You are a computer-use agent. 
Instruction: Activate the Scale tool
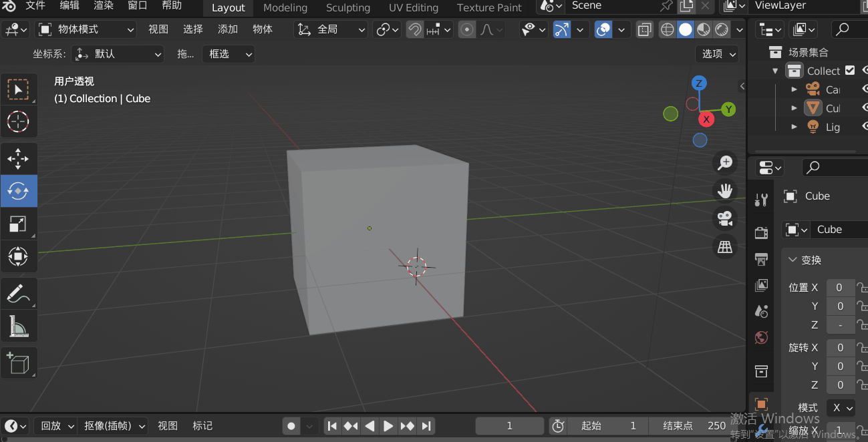pos(18,224)
